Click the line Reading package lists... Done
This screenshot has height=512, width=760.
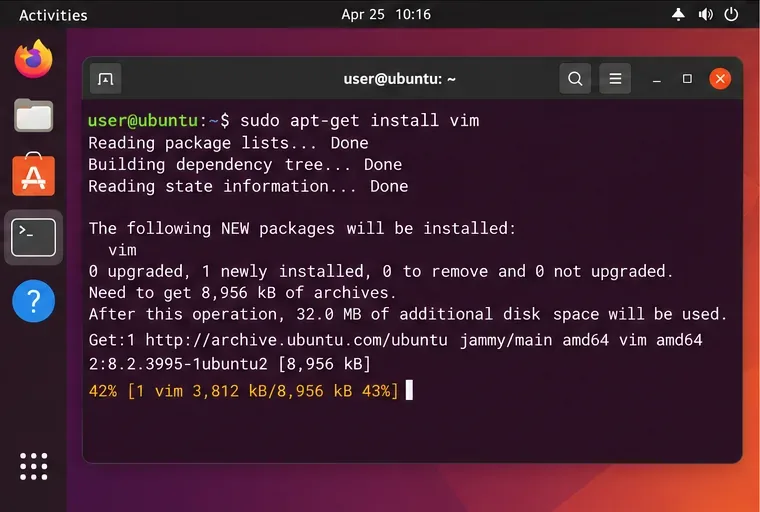pos(228,143)
